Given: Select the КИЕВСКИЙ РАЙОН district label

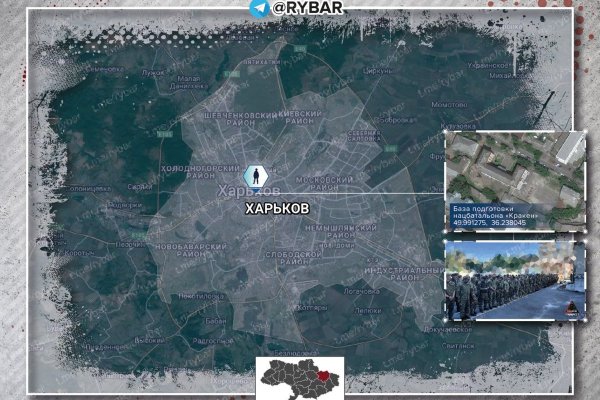Looking at the screenshot, I should point(299,118).
